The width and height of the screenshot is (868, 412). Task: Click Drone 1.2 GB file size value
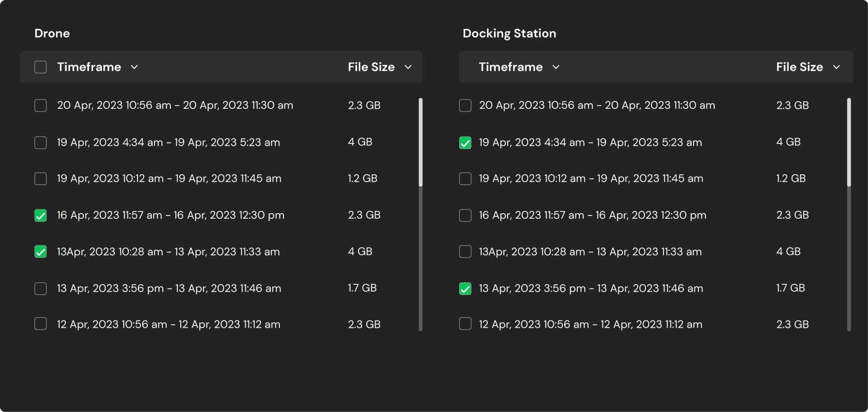tap(363, 178)
